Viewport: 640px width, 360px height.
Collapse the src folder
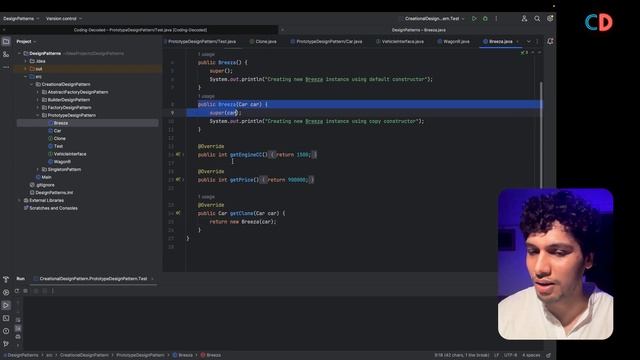coord(25,77)
